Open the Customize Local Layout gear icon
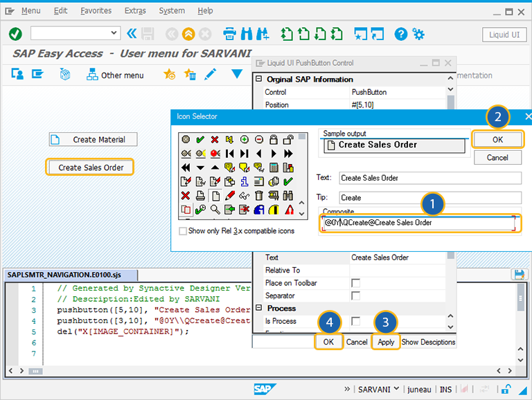 (418, 34)
